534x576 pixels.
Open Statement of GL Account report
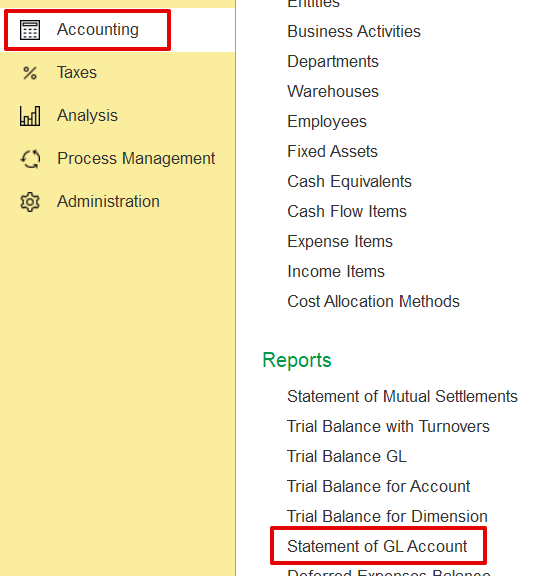(377, 546)
